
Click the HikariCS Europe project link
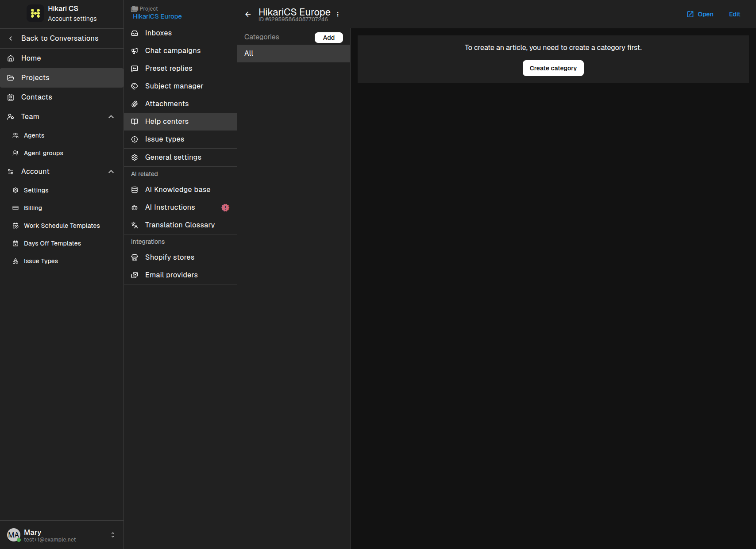(157, 16)
